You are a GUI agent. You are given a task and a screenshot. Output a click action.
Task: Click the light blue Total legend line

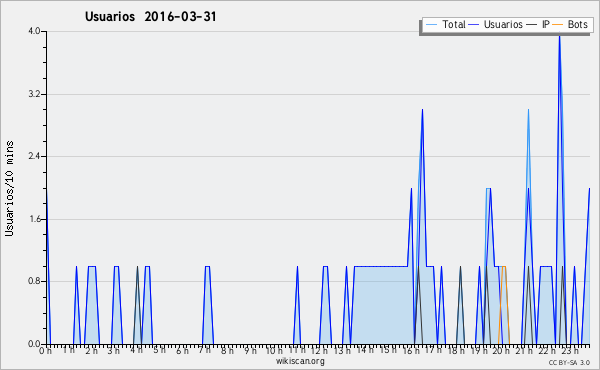point(431,25)
